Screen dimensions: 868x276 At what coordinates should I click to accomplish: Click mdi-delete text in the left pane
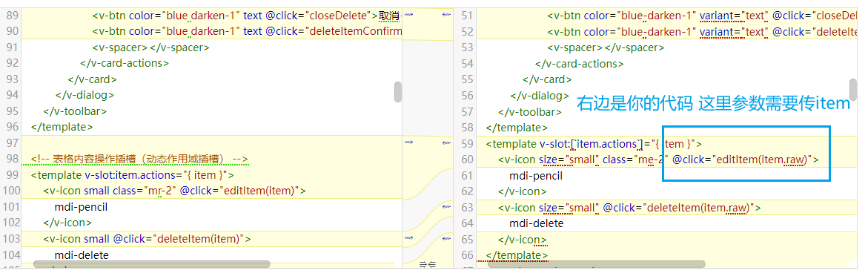click(82, 255)
